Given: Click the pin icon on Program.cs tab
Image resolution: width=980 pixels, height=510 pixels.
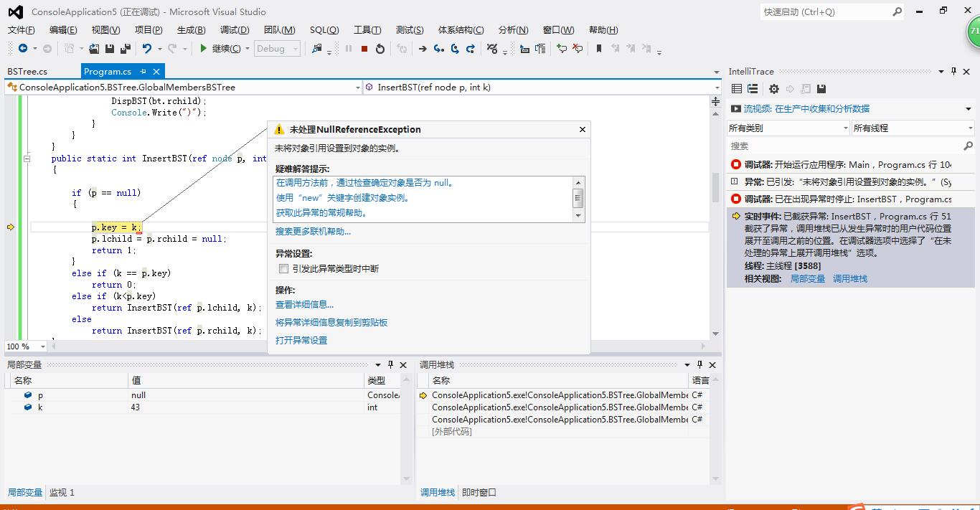Looking at the screenshot, I should click(143, 71).
